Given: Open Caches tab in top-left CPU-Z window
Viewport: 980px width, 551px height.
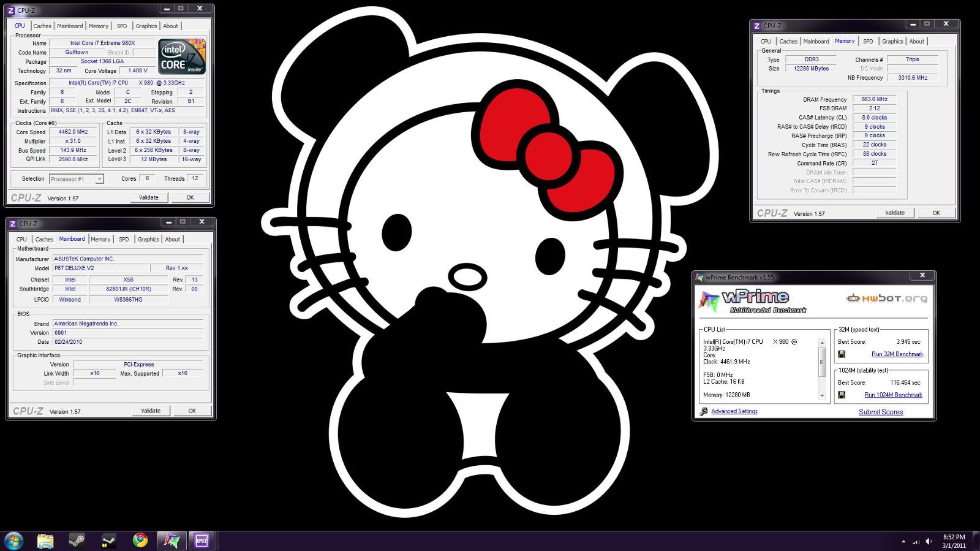Looking at the screenshot, I should 42,26.
